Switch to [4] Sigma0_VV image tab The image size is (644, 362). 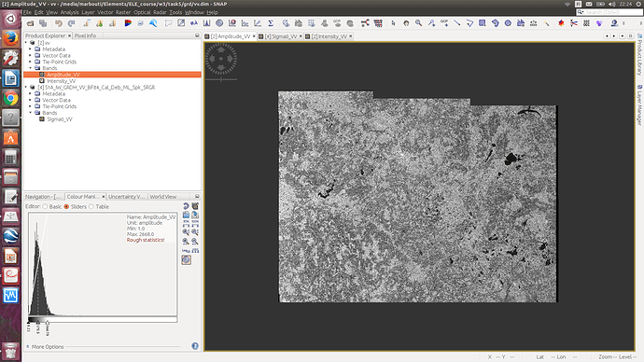tap(281, 36)
